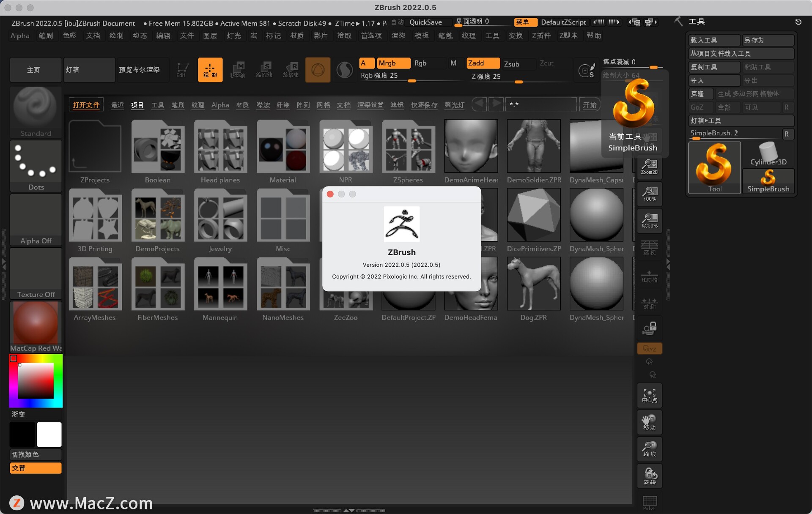Image resolution: width=812 pixels, height=514 pixels.
Task: Click the 打开文件 open file button
Action: 86,105
